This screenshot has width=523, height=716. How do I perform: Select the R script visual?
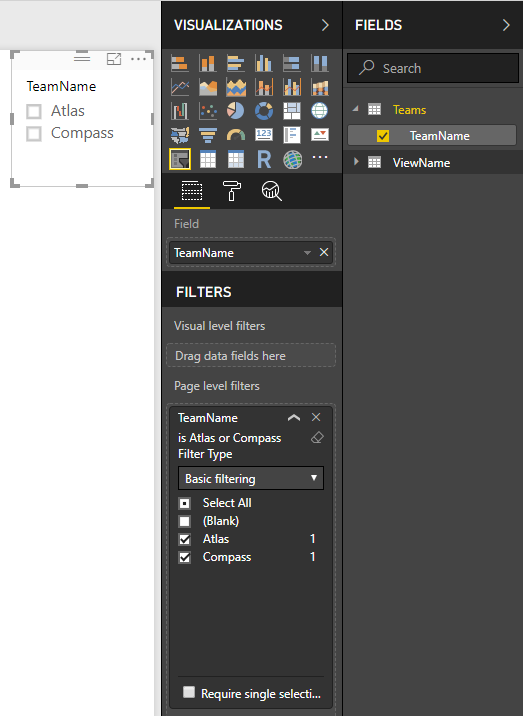(x=264, y=159)
